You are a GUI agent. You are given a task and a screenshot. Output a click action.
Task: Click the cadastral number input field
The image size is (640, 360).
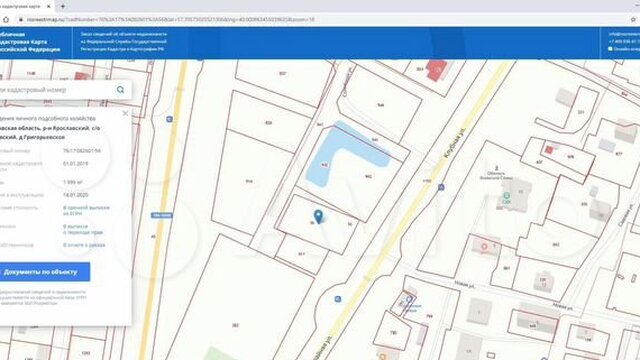(x=57, y=90)
